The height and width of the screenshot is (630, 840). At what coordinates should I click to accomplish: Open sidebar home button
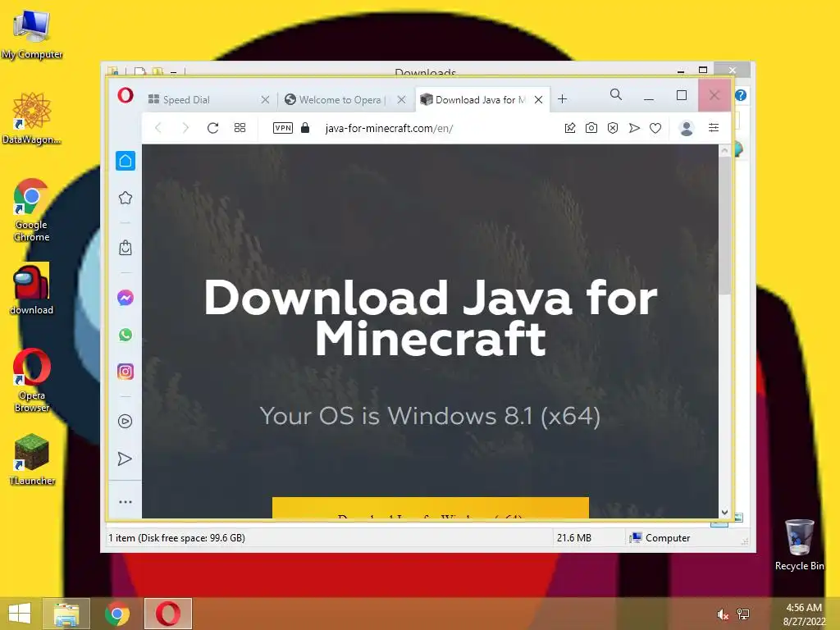tap(126, 161)
